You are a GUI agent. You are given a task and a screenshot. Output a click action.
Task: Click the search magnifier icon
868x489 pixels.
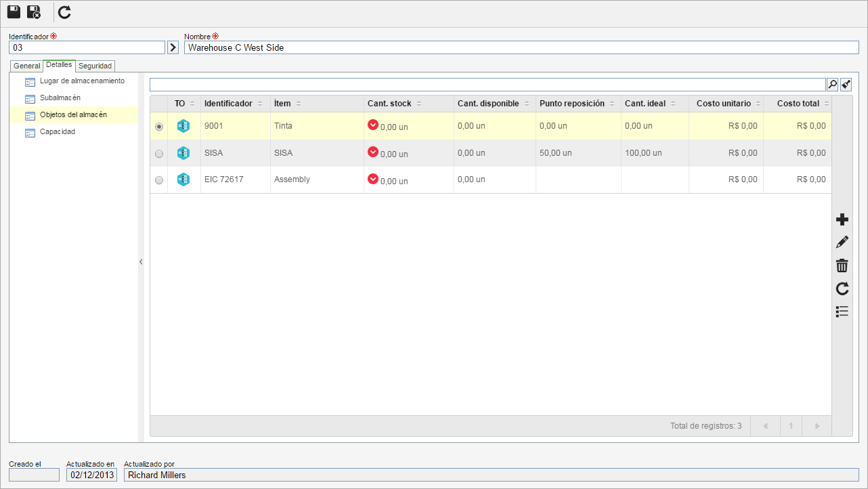point(833,84)
